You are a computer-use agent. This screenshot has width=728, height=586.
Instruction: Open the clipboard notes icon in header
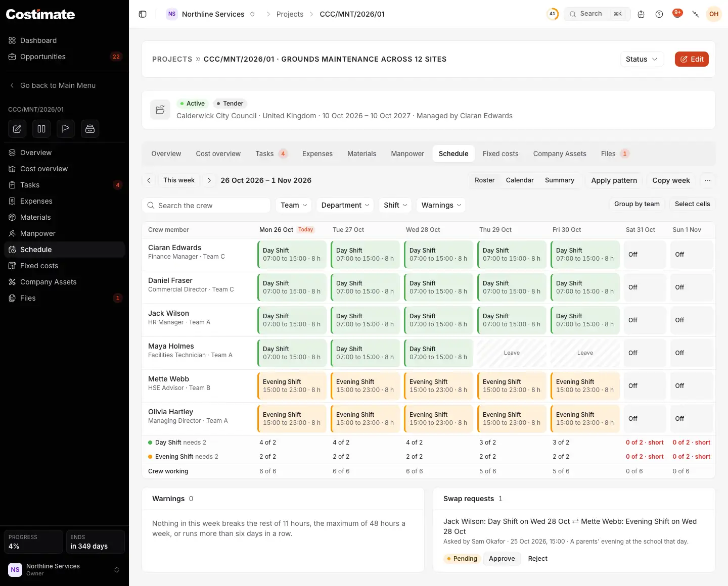(641, 14)
